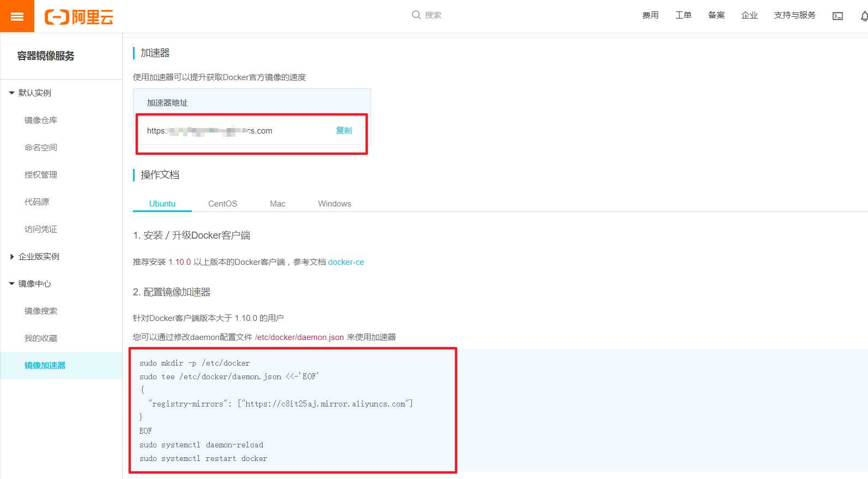Open 工单 in top navigation

[x=683, y=15]
